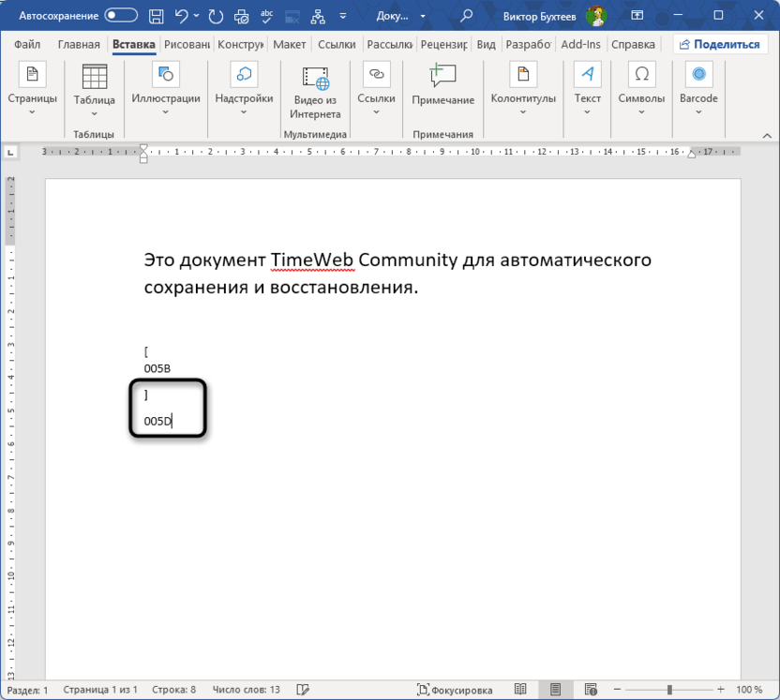Click the 005D text in the document
The width and height of the screenshot is (780, 700).
157,421
